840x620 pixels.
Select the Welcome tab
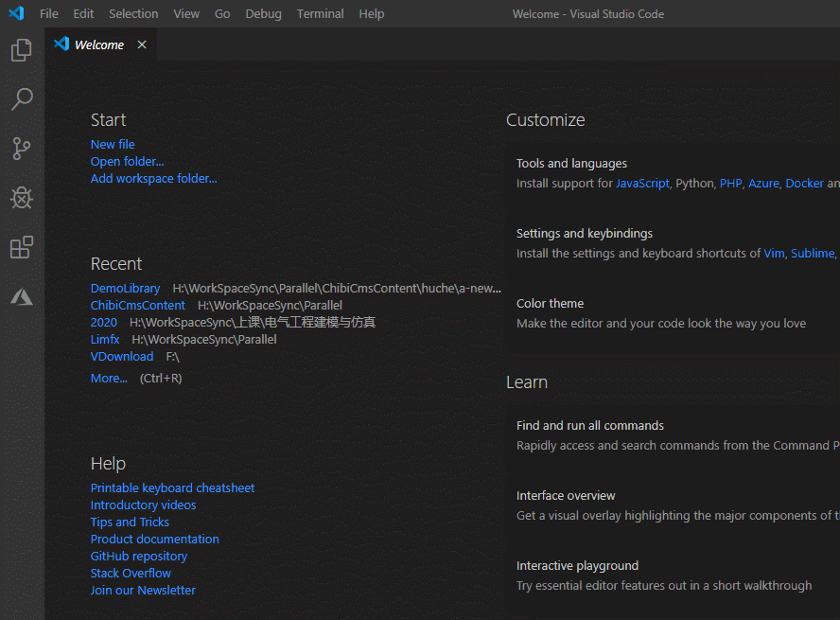100,44
